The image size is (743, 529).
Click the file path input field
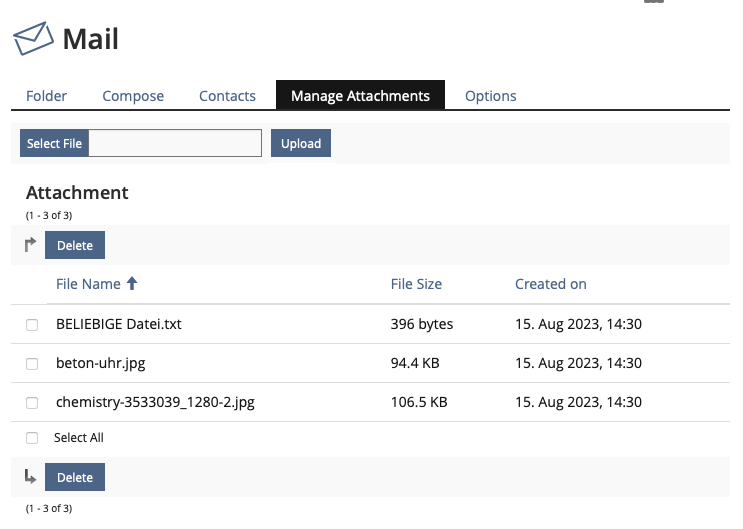coord(175,143)
